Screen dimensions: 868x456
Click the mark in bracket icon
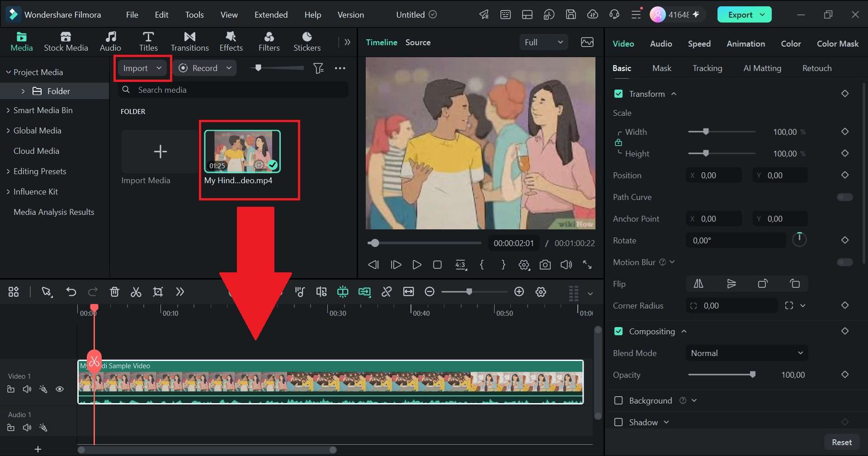tap(482, 265)
